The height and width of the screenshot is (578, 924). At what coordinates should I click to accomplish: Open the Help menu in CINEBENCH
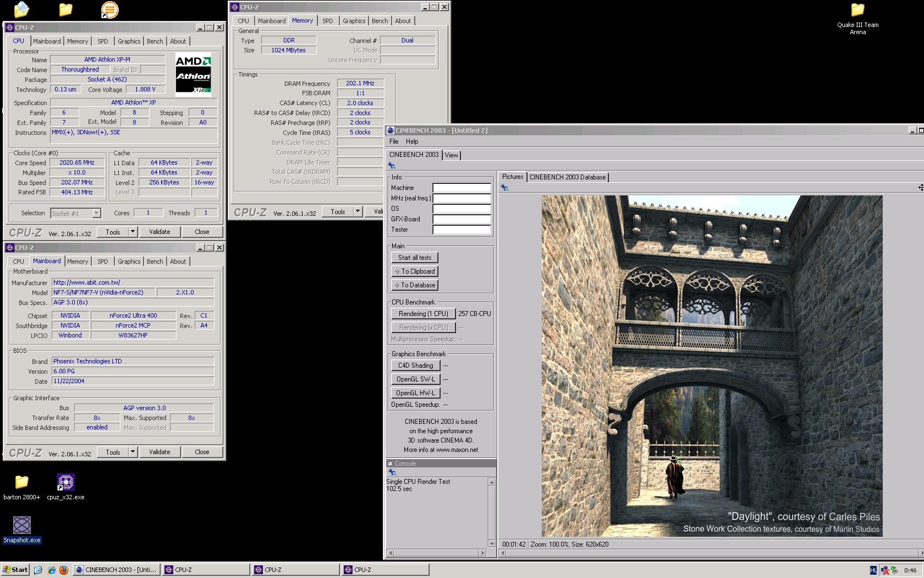coord(412,141)
